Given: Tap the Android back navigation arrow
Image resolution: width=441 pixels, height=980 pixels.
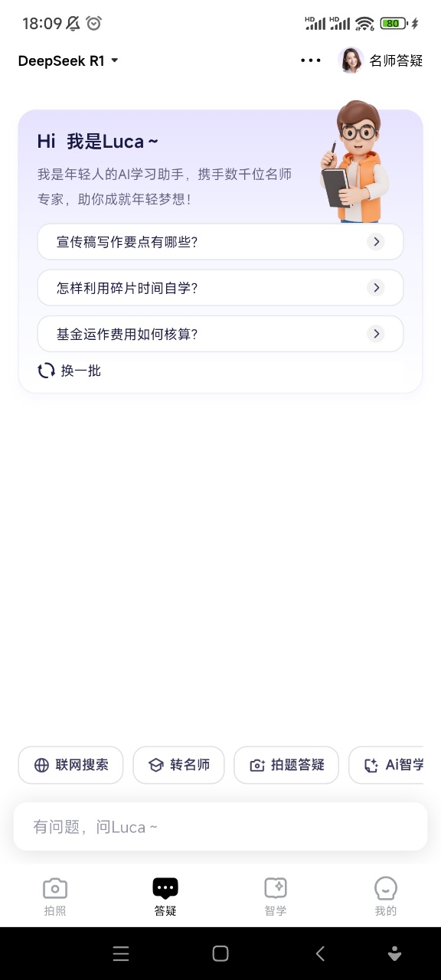Looking at the screenshot, I should pyautogui.click(x=320, y=953).
